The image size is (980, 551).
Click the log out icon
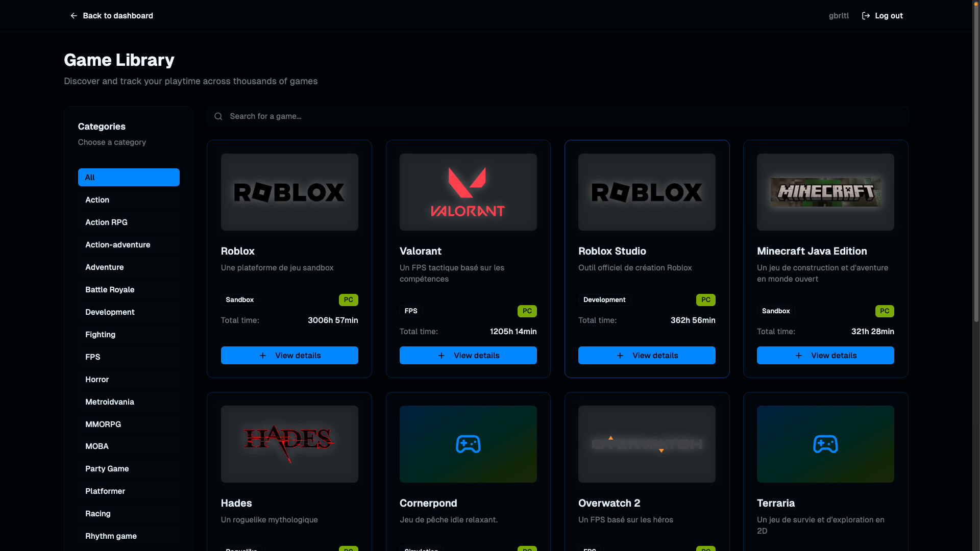(x=866, y=15)
